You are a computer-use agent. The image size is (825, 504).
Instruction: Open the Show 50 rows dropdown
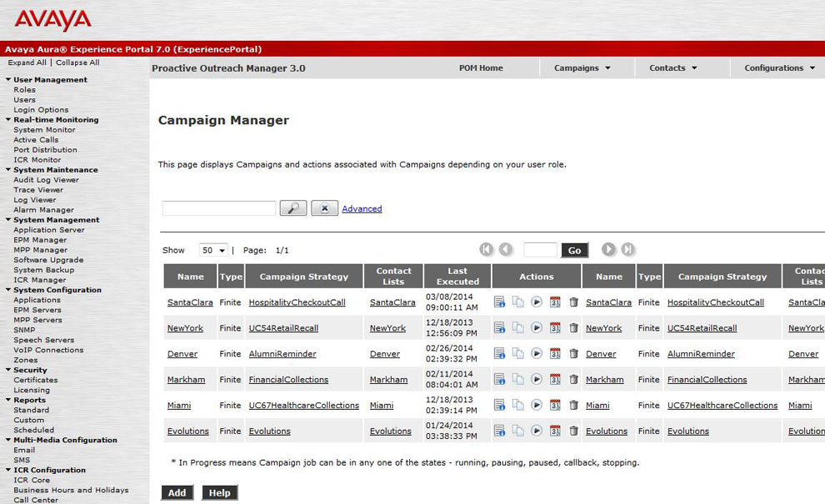[x=213, y=251]
